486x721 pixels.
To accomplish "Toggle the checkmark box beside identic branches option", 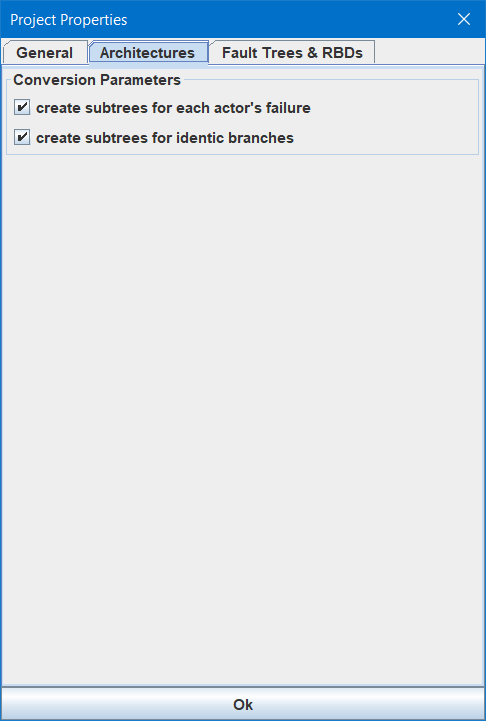I will 22,137.
